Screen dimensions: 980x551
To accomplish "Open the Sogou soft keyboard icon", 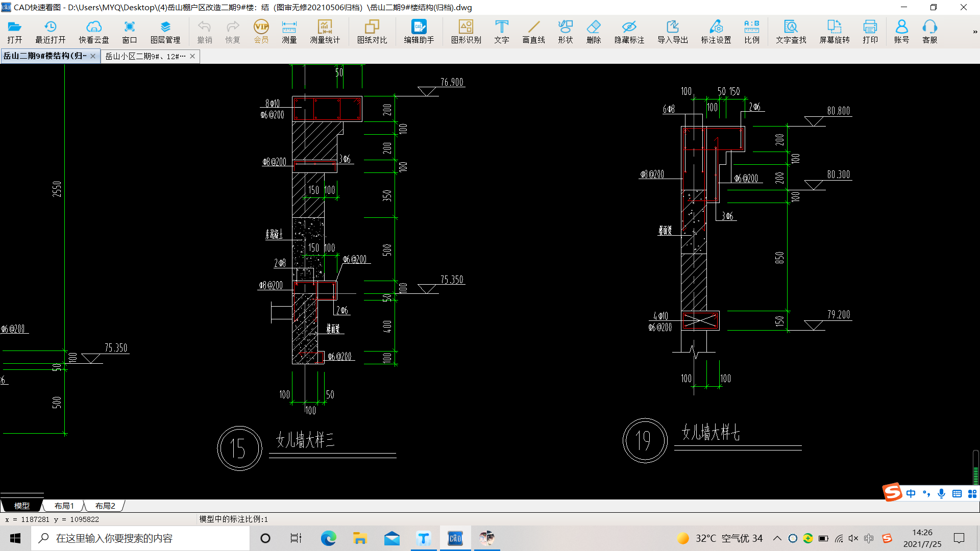I will 957,493.
